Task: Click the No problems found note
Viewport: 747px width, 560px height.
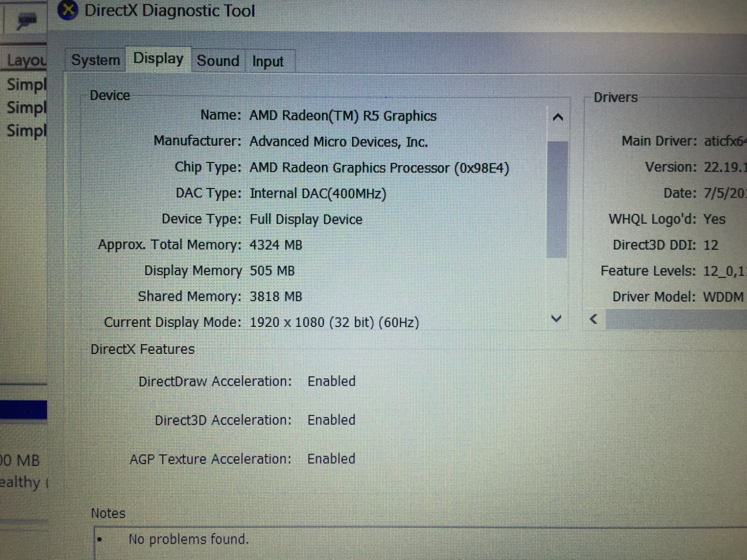Action: pyautogui.click(x=189, y=539)
